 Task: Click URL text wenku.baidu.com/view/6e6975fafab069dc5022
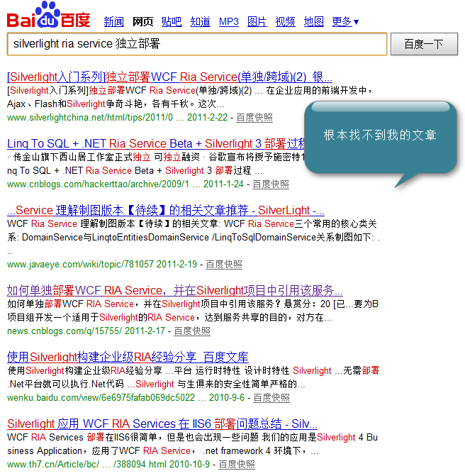101,398
